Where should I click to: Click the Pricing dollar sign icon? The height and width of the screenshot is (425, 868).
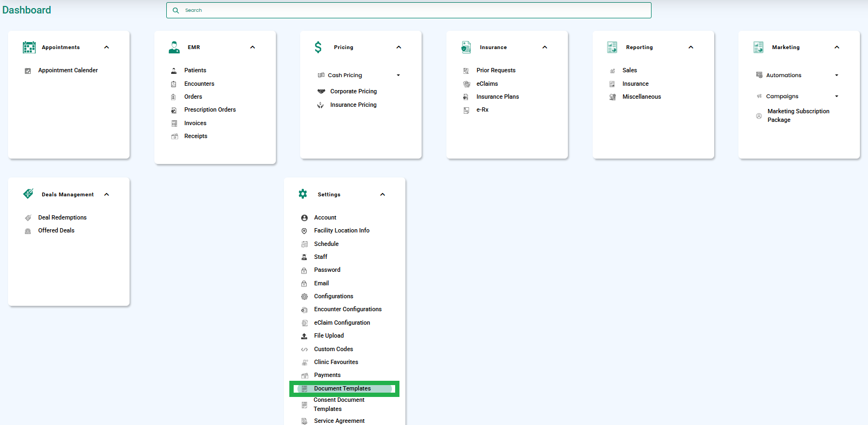tap(318, 47)
